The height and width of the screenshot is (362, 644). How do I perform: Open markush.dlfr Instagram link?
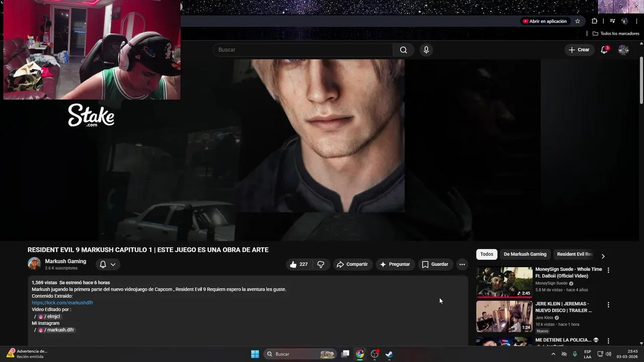coord(56,330)
